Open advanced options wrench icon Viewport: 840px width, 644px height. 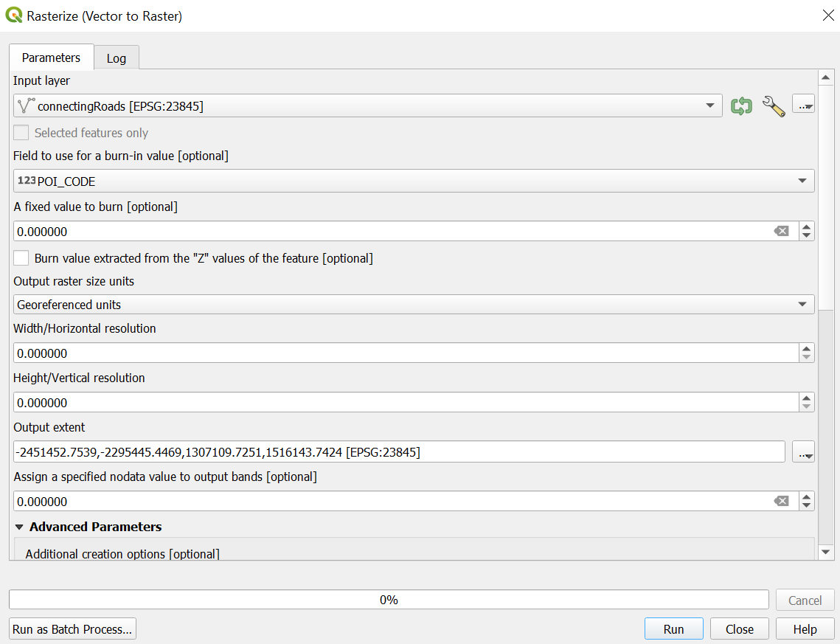pyautogui.click(x=773, y=106)
